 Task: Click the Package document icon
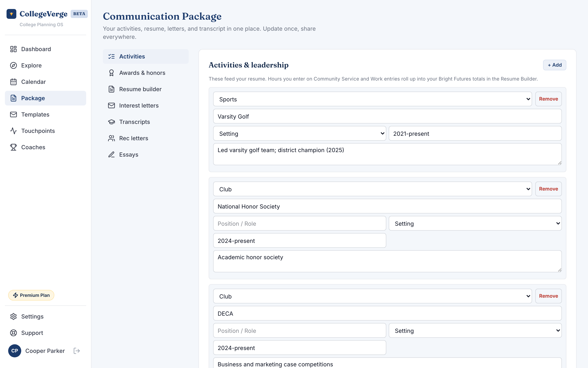point(13,98)
